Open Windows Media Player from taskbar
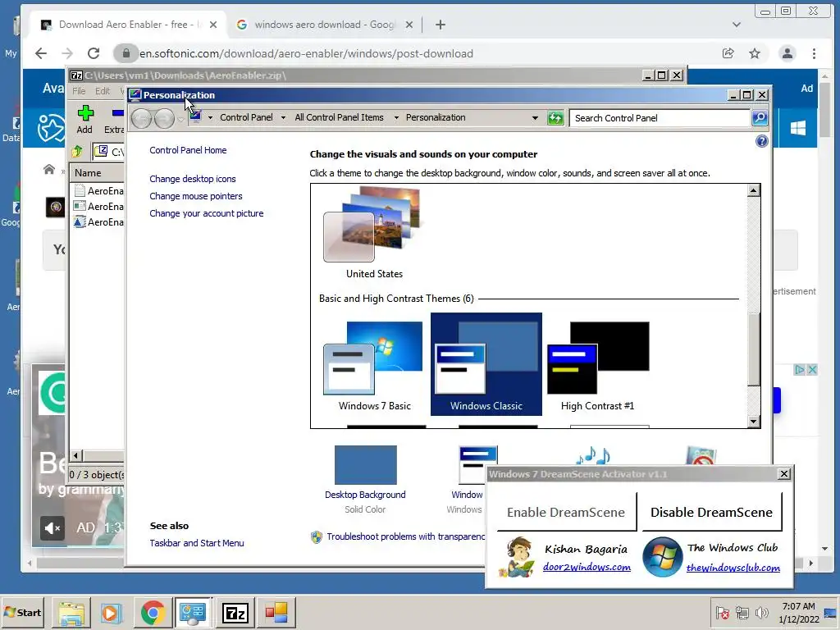The image size is (840, 630). 112,612
